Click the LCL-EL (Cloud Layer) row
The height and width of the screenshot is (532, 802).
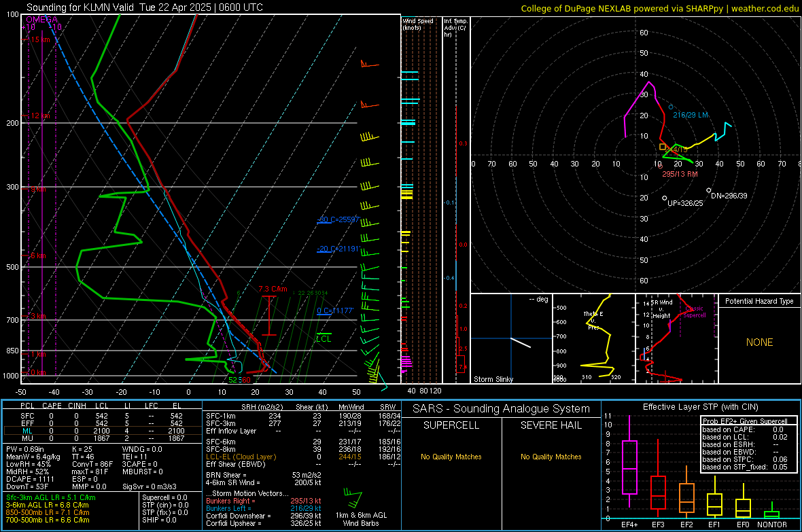pyautogui.click(x=303, y=457)
